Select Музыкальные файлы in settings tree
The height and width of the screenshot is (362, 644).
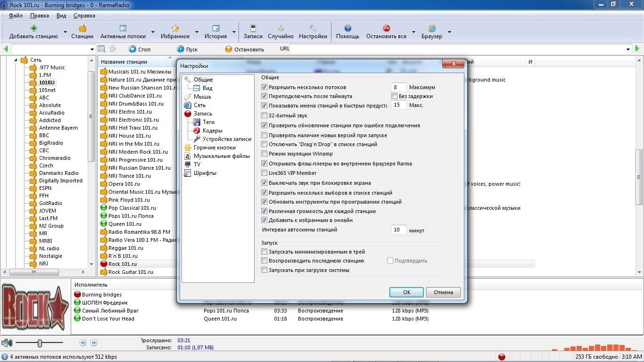tap(222, 156)
